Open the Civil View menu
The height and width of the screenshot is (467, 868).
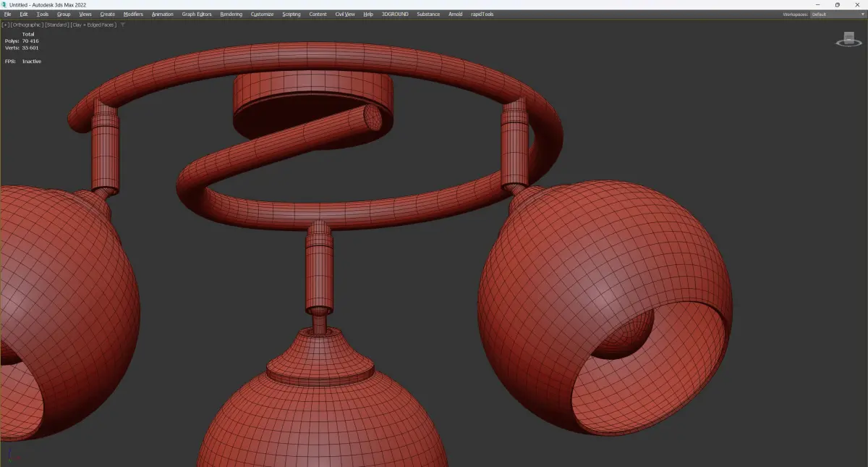tap(345, 14)
